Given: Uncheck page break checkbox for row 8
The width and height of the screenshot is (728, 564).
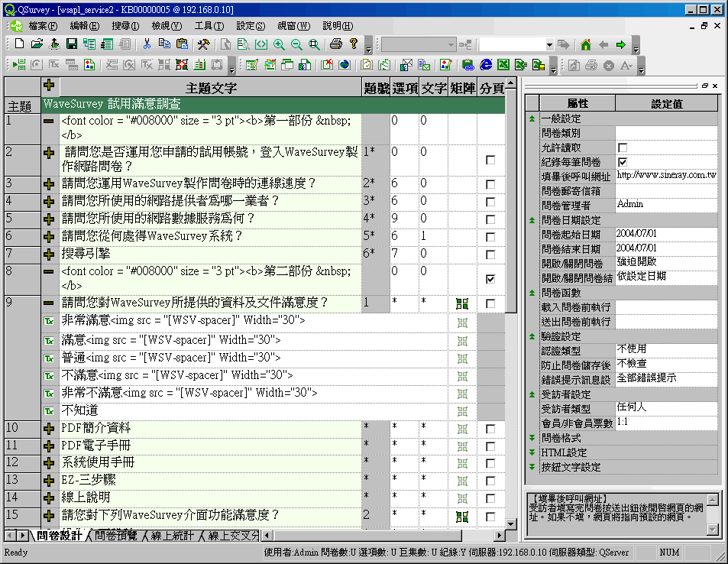Looking at the screenshot, I should (490, 279).
